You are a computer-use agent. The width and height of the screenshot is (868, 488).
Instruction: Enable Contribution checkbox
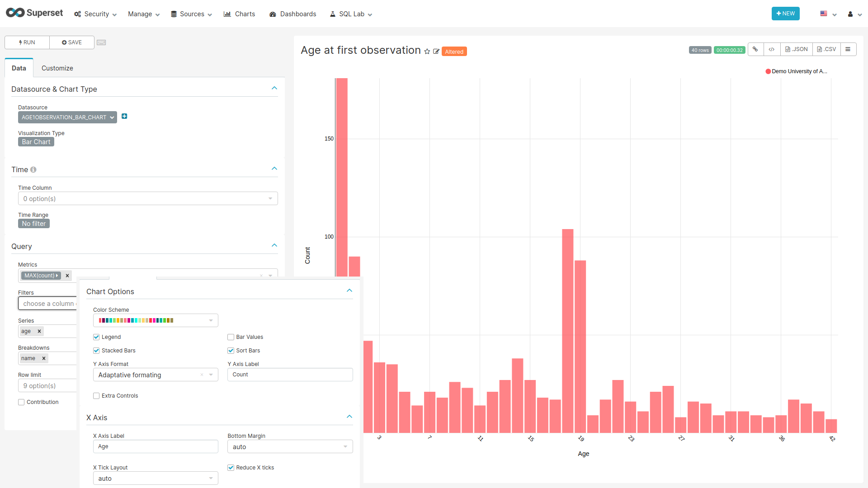pos(21,402)
